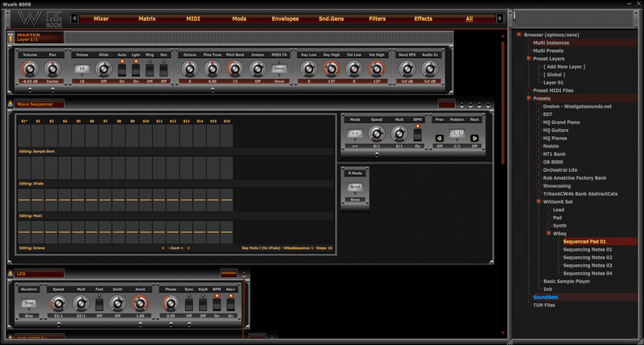Image resolution: width=644 pixels, height=345 pixels.
Task: Click [ Add New Layer ] entry
Action: (x=564, y=67)
